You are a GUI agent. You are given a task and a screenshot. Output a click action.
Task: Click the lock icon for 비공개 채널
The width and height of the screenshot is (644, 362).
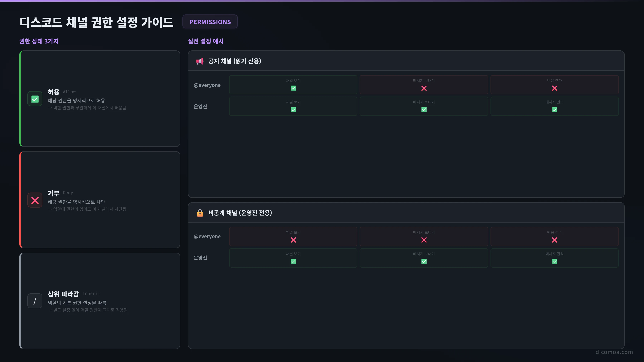click(200, 213)
